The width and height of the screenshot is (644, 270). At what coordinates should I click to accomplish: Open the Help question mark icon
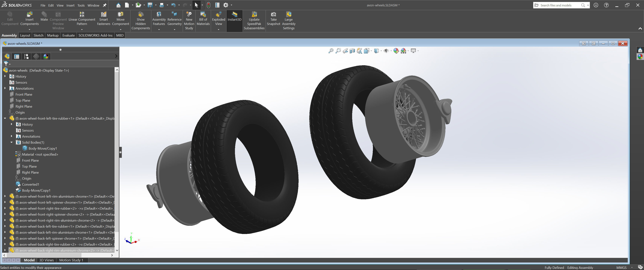(606, 5)
